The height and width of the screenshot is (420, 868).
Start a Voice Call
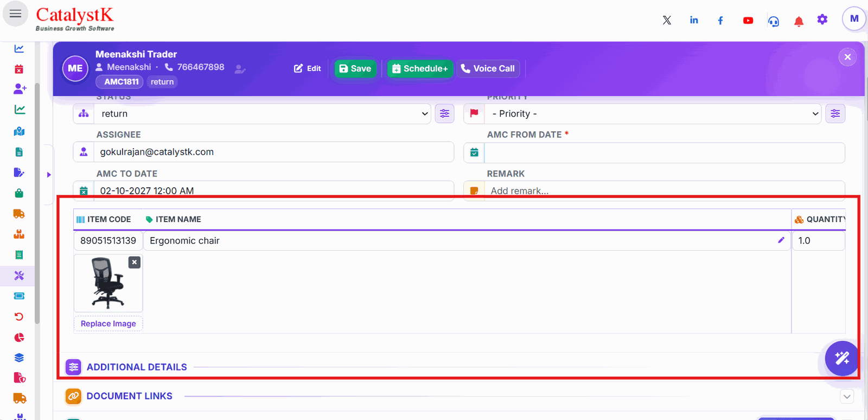point(488,68)
